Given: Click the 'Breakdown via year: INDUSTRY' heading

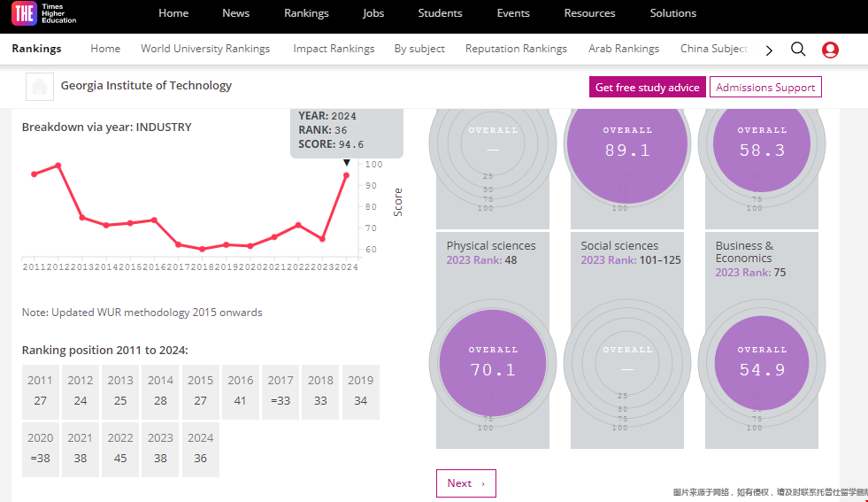Looking at the screenshot, I should click(107, 127).
